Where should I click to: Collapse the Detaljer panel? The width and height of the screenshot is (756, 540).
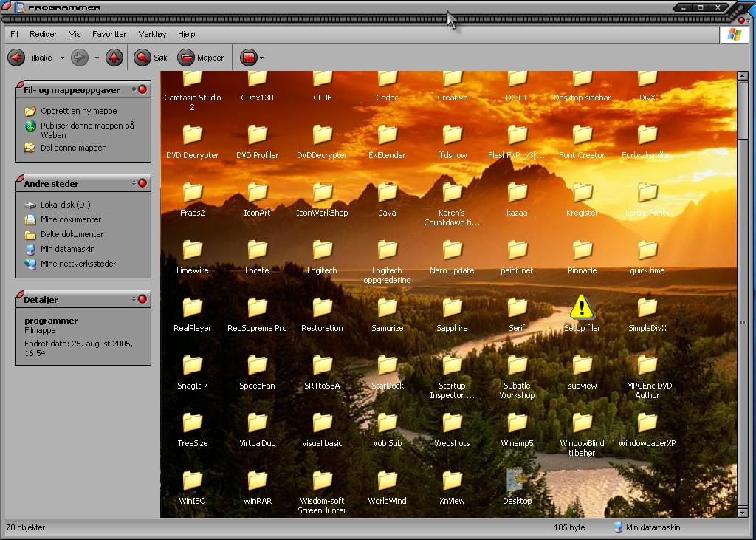(142, 299)
